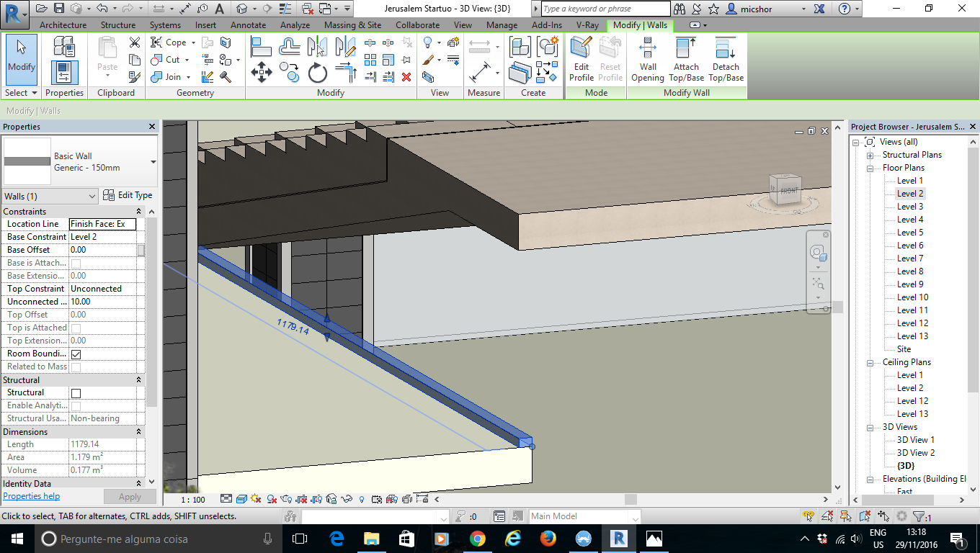The image size is (980, 553).
Task: Toggle the Room Bounding checkbox
Action: coord(76,354)
